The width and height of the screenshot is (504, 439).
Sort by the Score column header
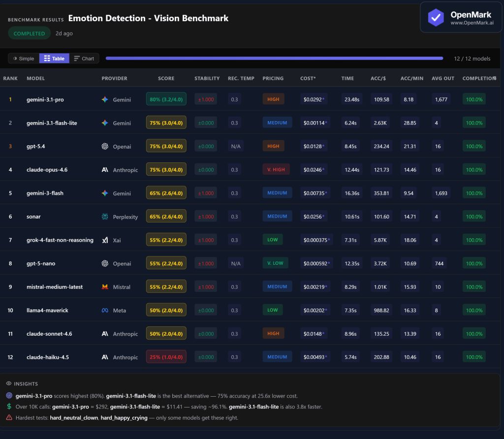166,78
